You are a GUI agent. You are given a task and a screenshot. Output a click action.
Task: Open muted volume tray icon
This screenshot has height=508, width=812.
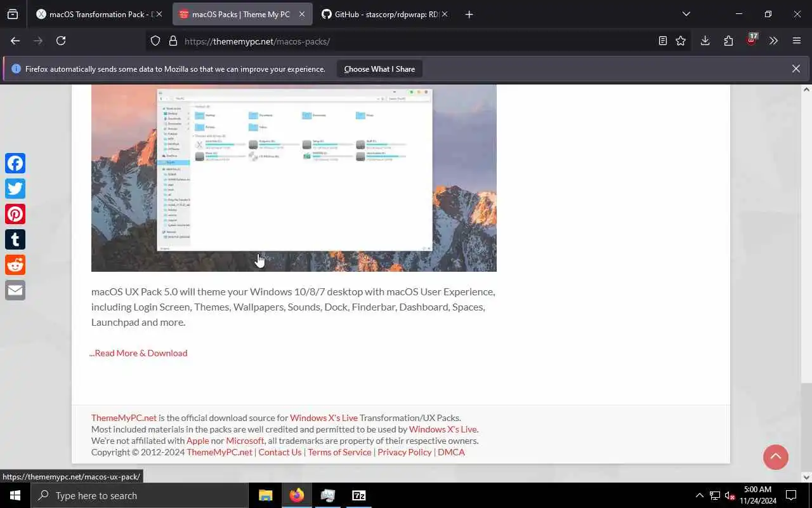coord(730,495)
